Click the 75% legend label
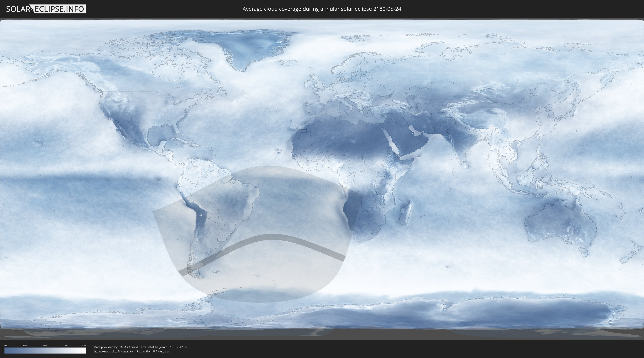Screen dimensions: 644x358 65,345
